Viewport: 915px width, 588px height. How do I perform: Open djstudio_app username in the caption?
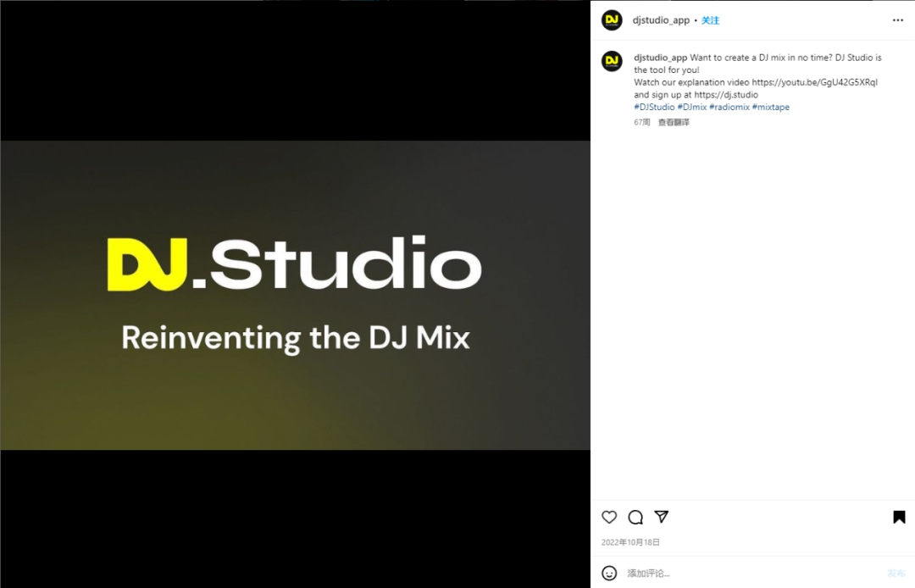[661, 58]
